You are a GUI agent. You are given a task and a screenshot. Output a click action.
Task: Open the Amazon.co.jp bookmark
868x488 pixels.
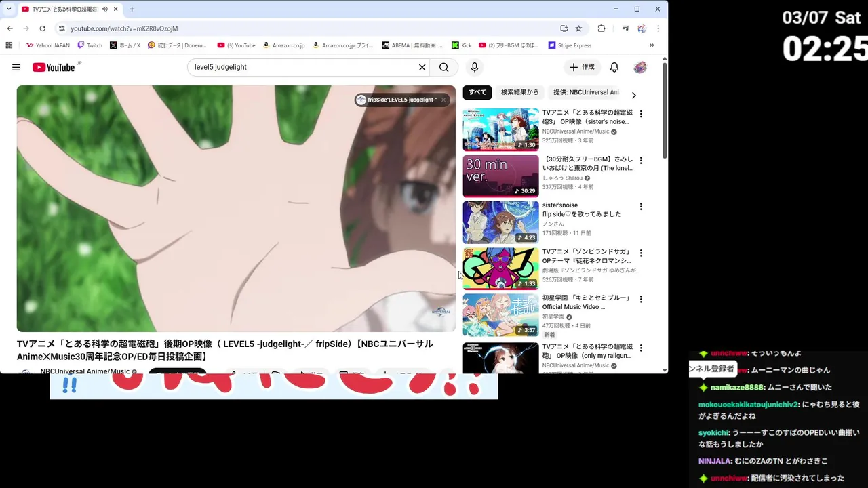[283, 45]
